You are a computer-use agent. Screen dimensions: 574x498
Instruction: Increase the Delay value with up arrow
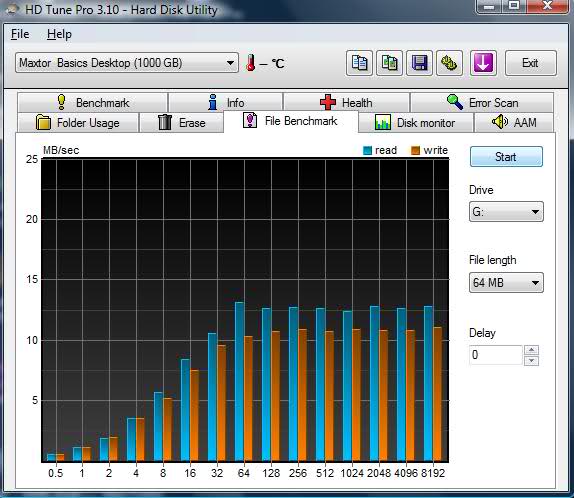(531, 350)
